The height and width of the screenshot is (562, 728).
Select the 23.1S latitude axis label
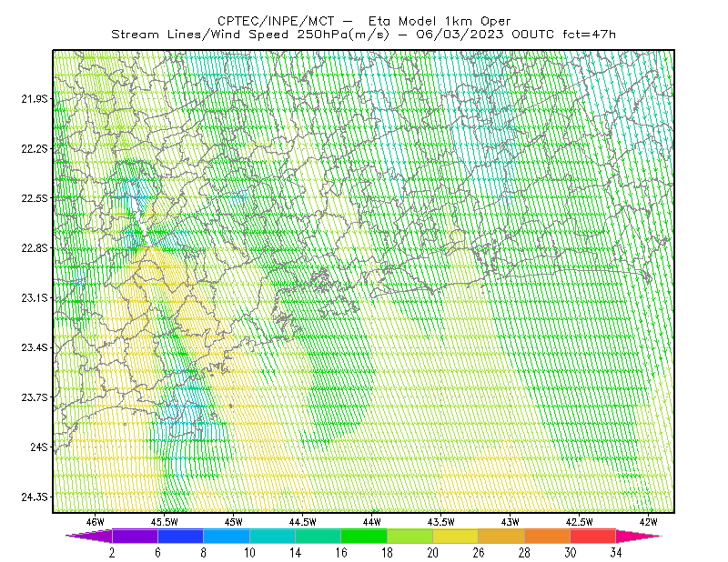(x=35, y=297)
